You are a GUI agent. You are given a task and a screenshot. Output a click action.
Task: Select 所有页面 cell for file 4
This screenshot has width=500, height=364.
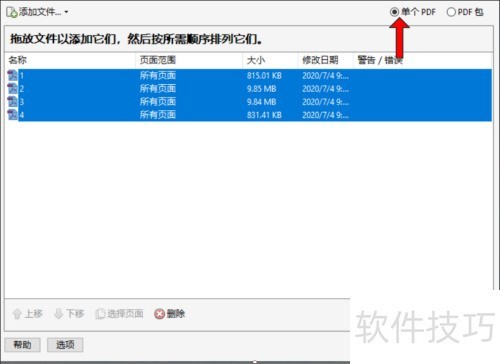pyautogui.click(x=158, y=115)
